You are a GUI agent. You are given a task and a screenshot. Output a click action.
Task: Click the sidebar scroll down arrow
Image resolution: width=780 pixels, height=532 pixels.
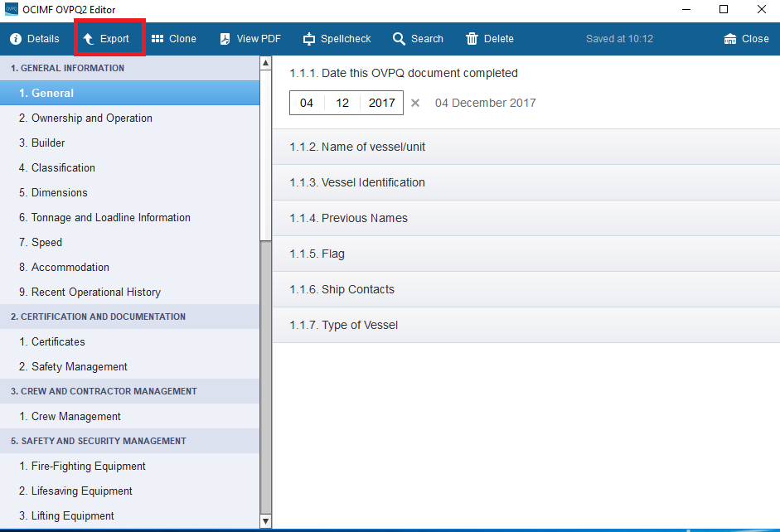[x=265, y=521]
